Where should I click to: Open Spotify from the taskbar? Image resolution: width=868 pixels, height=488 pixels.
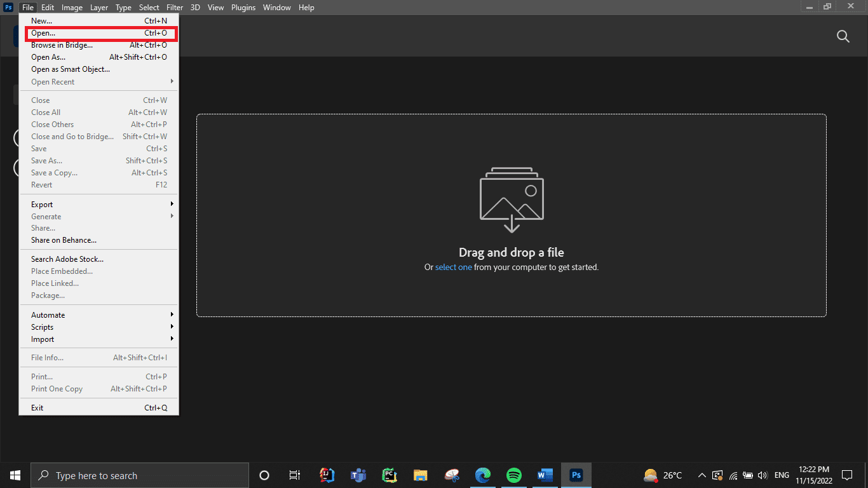click(x=514, y=475)
